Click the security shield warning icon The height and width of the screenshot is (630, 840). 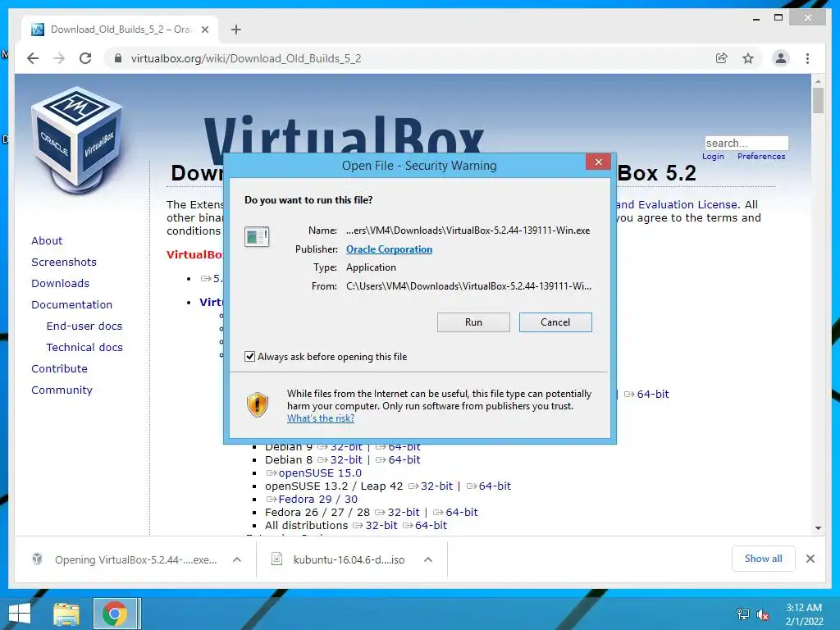click(257, 404)
